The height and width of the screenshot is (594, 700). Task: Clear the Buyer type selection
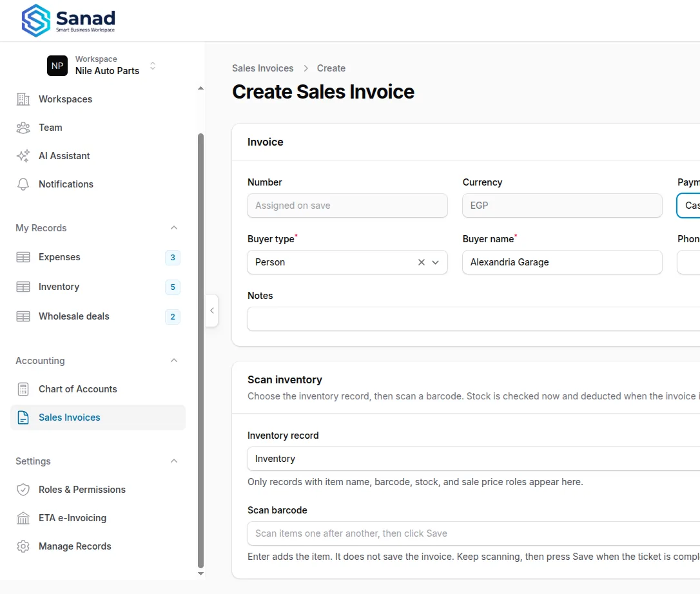coord(422,262)
